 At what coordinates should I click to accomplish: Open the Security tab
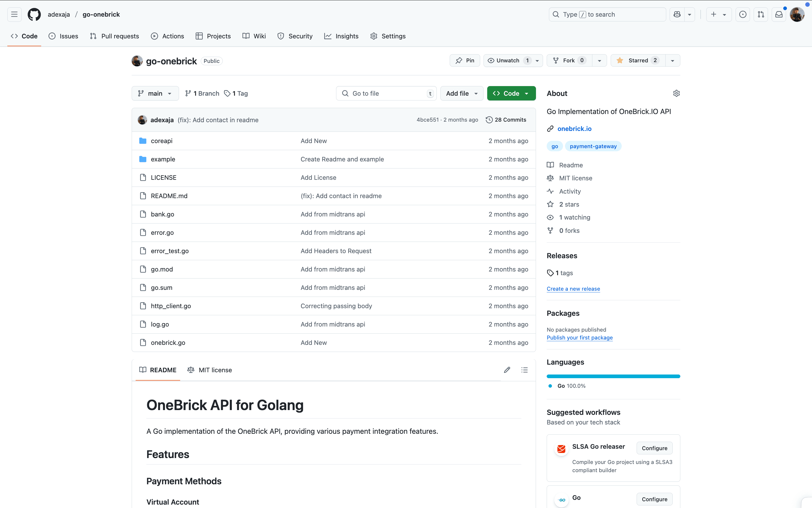point(295,36)
